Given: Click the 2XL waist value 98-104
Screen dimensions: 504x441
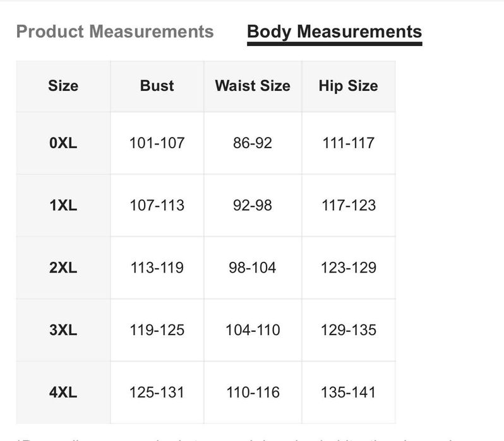Looking at the screenshot, I should pos(253,268).
